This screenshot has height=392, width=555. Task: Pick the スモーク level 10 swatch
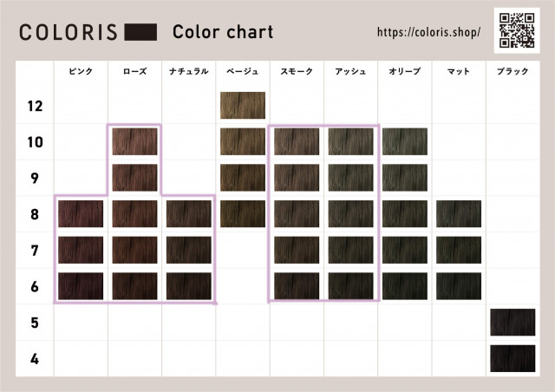[x=297, y=141]
